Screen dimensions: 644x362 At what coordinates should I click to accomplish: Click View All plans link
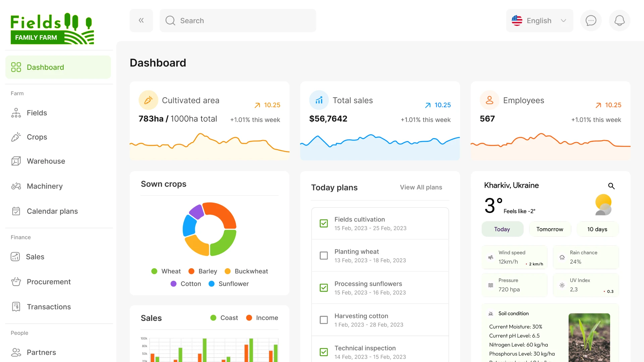coord(421,187)
